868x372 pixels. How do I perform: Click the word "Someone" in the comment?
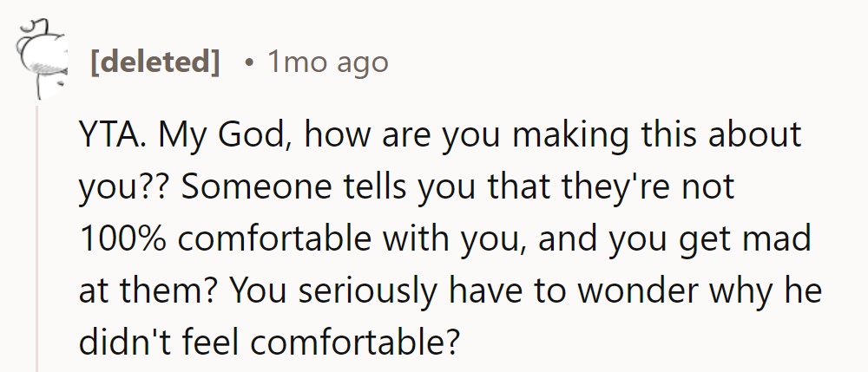coord(238,187)
